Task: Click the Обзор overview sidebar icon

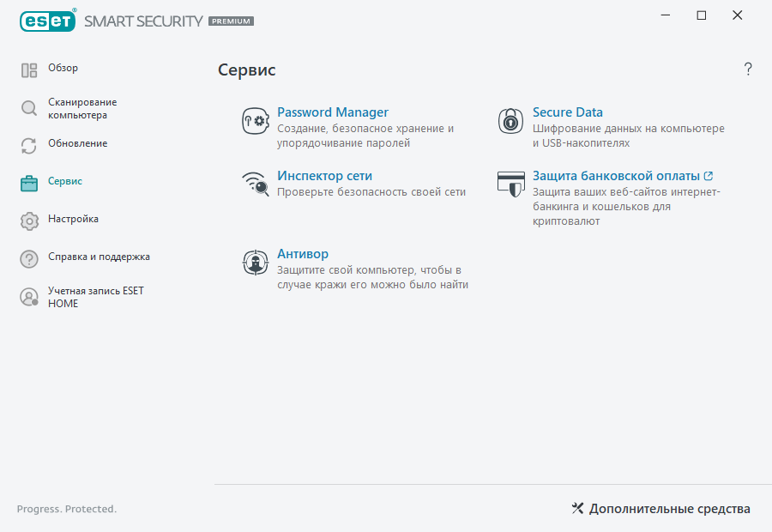Action: pyautogui.click(x=29, y=70)
